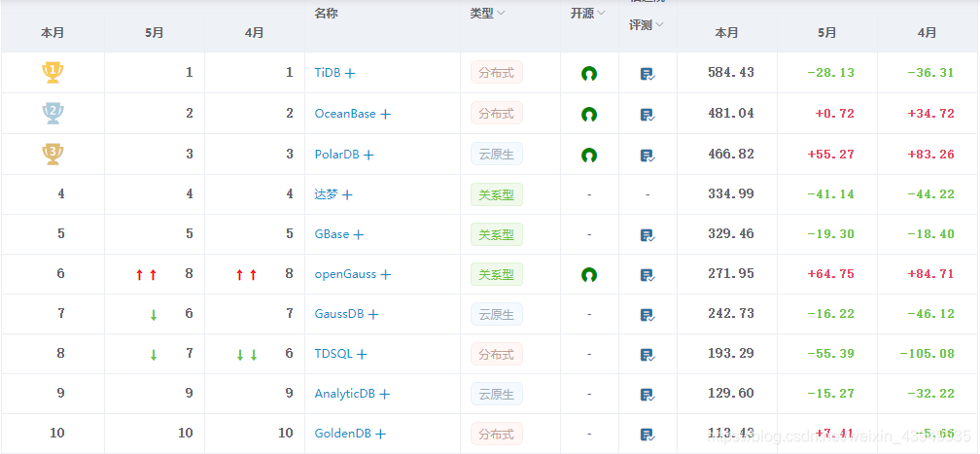Open the evaluation report icon for GBase
The image size is (980, 454).
(647, 235)
